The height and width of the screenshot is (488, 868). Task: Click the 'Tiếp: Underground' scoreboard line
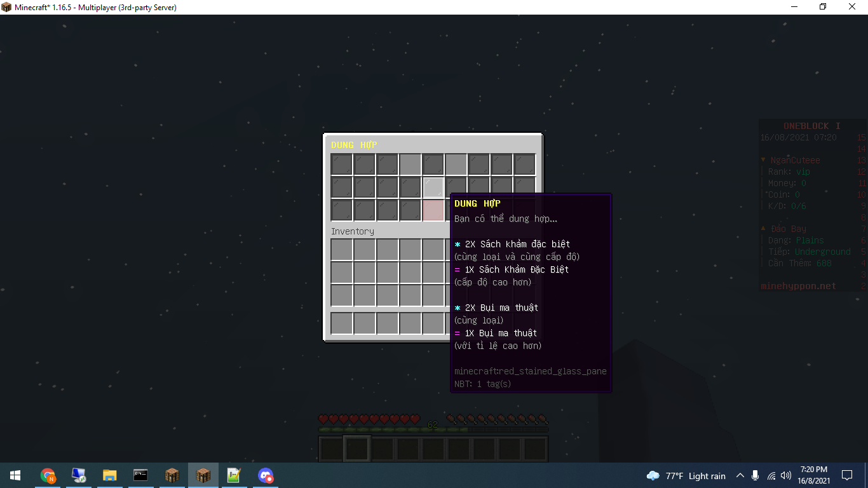pos(809,252)
